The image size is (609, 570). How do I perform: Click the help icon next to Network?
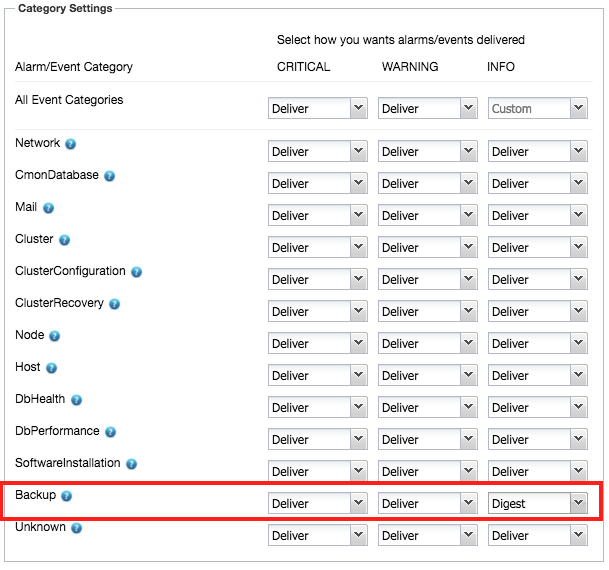(x=70, y=144)
